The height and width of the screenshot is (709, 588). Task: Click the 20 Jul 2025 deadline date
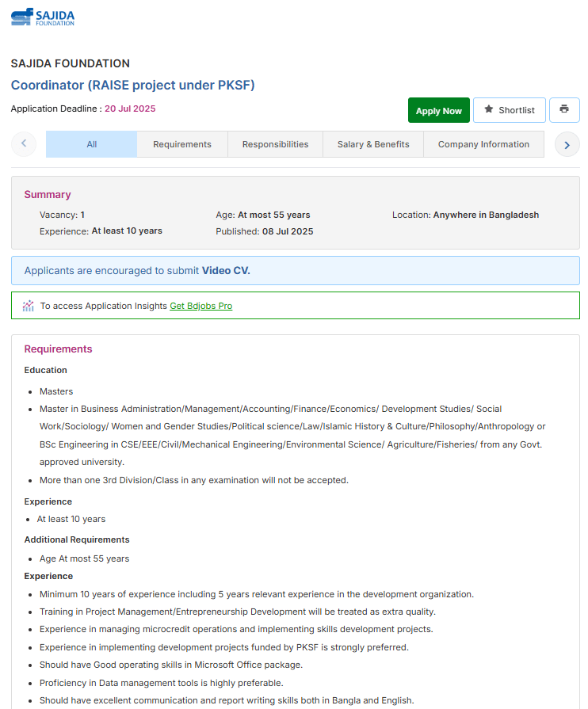130,109
